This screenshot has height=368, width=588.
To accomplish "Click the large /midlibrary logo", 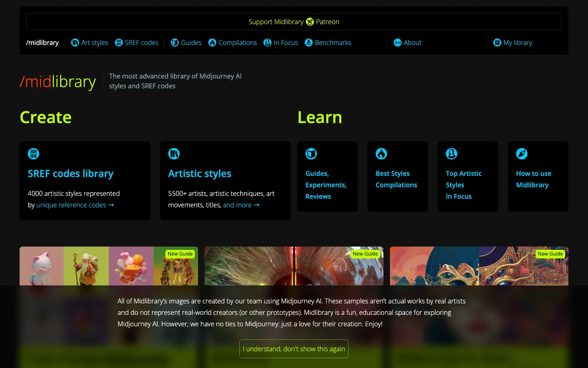I will click(x=58, y=81).
